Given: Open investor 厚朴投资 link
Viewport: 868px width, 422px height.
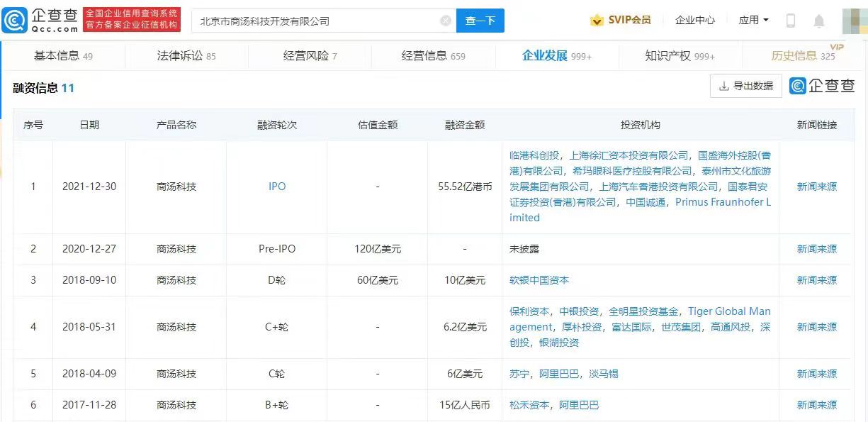Looking at the screenshot, I should coord(582,327).
